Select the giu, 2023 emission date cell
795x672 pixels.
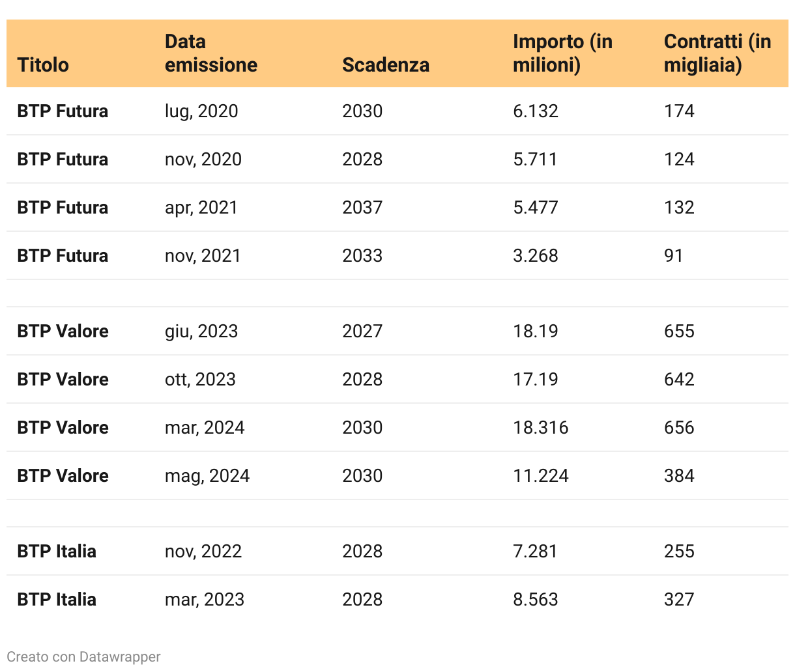[x=201, y=331]
